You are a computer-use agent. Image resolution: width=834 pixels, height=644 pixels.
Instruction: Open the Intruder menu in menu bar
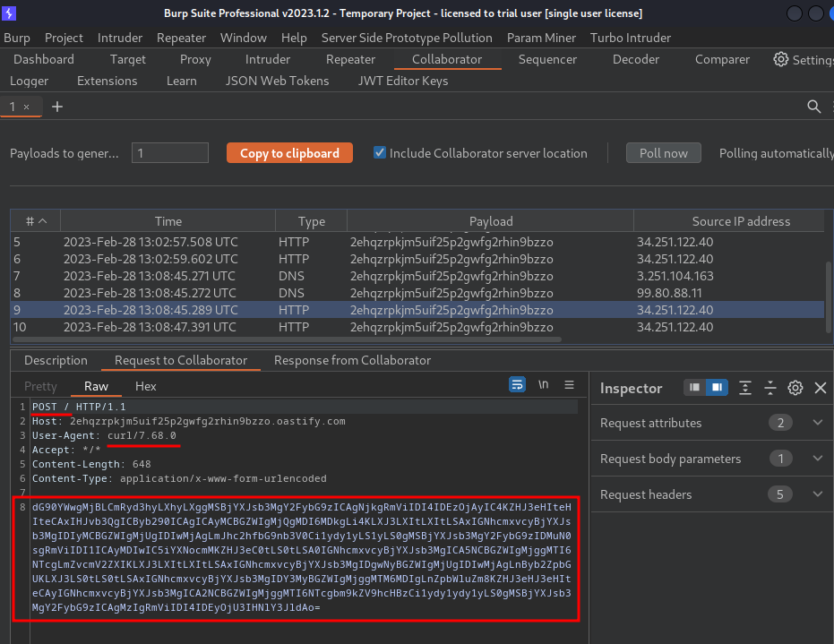120,38
